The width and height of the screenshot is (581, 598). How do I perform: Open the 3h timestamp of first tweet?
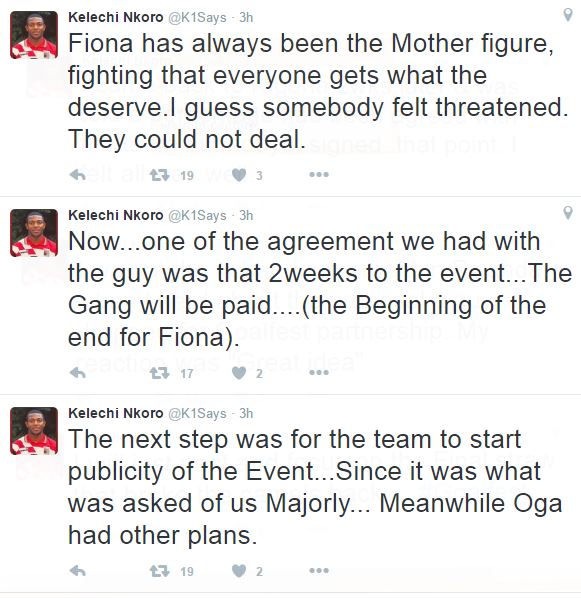[246, 18]
